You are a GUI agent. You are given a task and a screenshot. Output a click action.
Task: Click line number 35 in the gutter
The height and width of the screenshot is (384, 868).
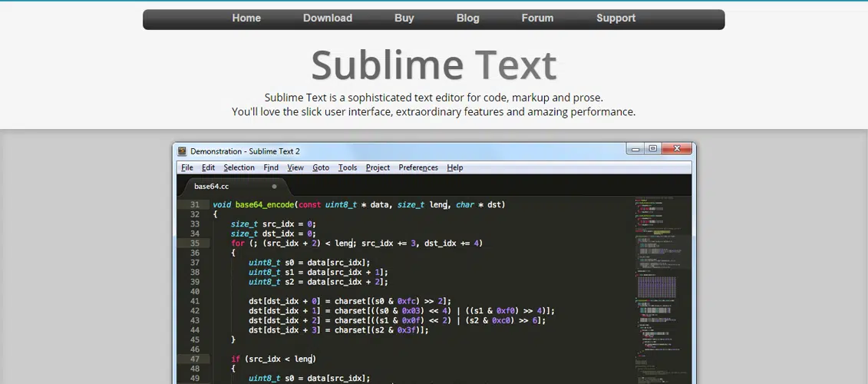[195, 243]
